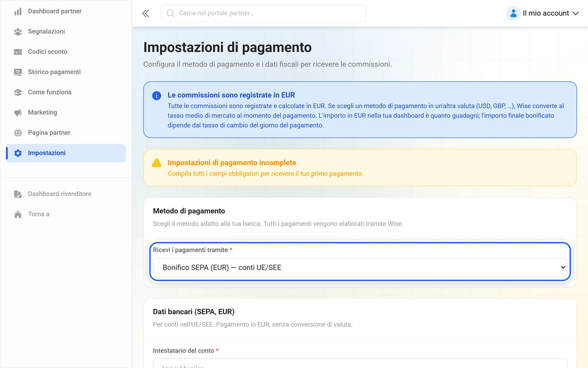Click the Marketing megaphone icon
This screenshot has height=368, width=588.
(18, 112)
